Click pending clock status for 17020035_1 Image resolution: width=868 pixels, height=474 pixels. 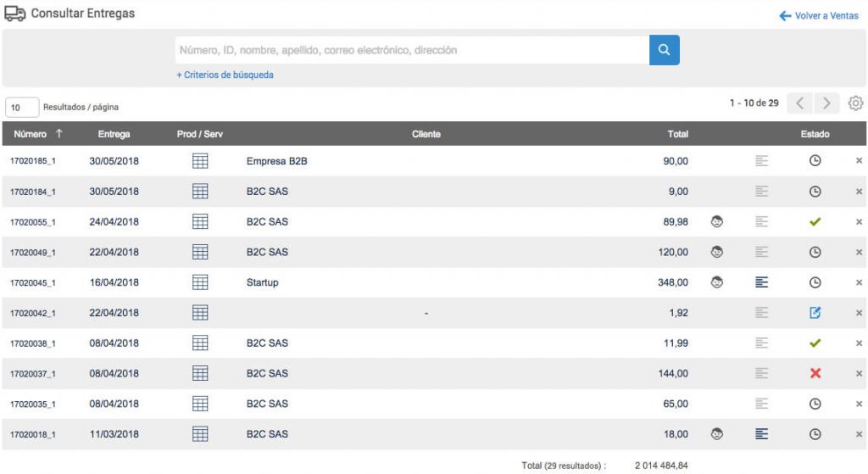tap(815, 404)
